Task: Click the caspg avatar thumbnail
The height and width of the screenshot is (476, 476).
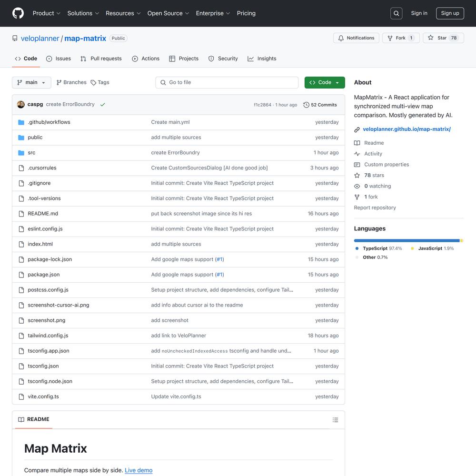Action: 21,104
